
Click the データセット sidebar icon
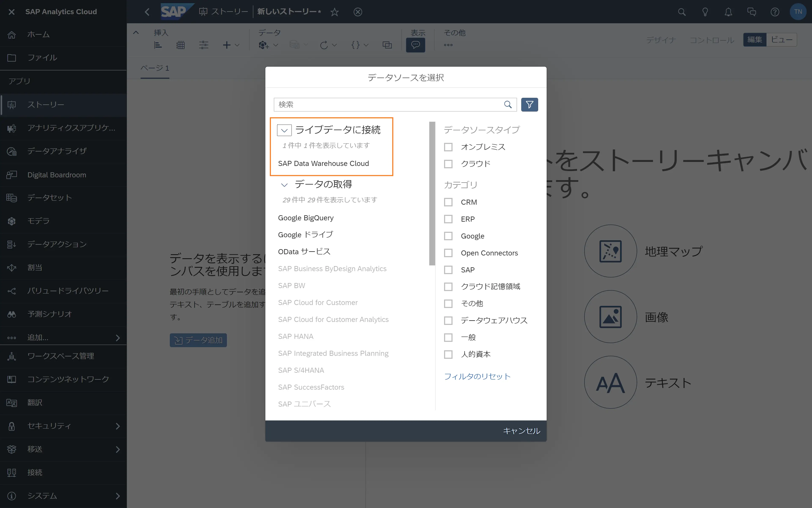(12, 198)
